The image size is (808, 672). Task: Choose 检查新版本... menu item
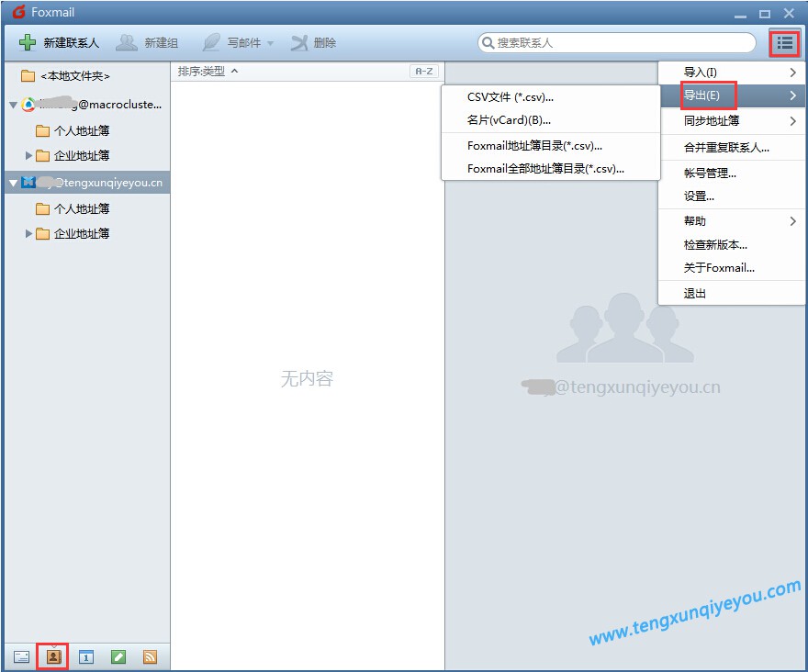coord(732,245)
